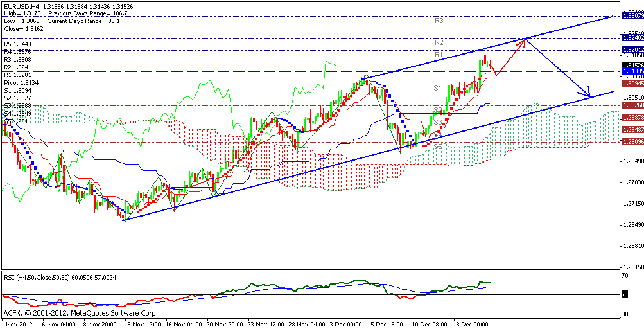Select the gray R2 resistance label on chart
644x329 pixels.
pyautogui.click(x=439, y=42)
